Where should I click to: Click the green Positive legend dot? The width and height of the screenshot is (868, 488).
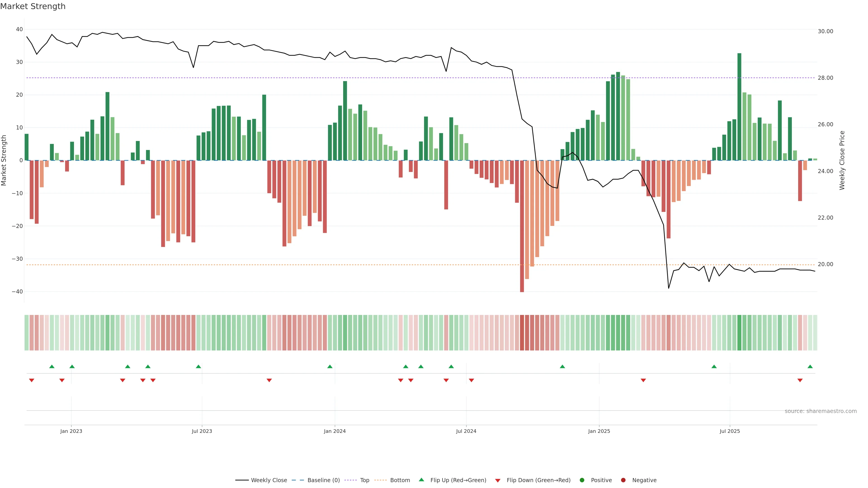point(582,480)
